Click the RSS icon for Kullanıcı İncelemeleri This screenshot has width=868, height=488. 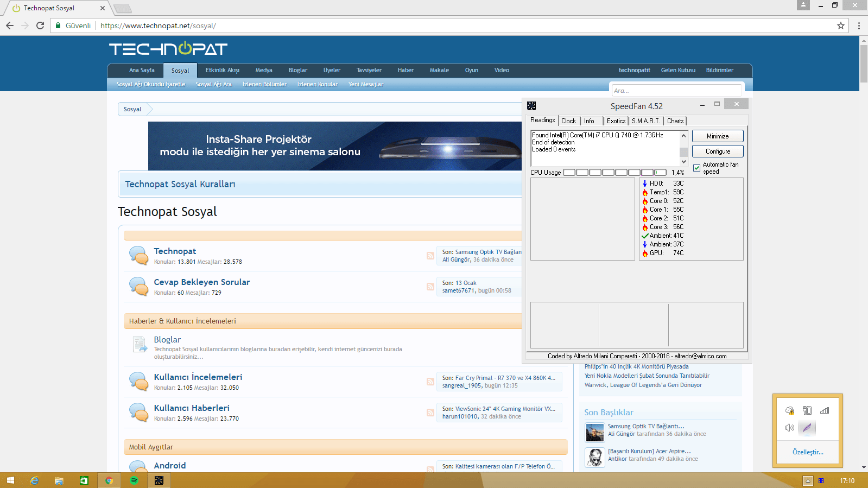pyautogui.click(x=430, y=382)
